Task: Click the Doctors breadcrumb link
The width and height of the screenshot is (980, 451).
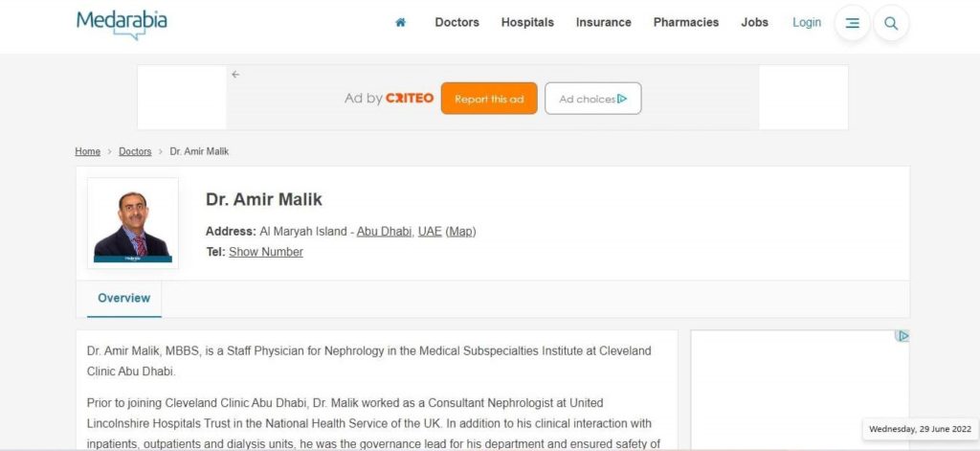Action: click(x=135, y=151)
